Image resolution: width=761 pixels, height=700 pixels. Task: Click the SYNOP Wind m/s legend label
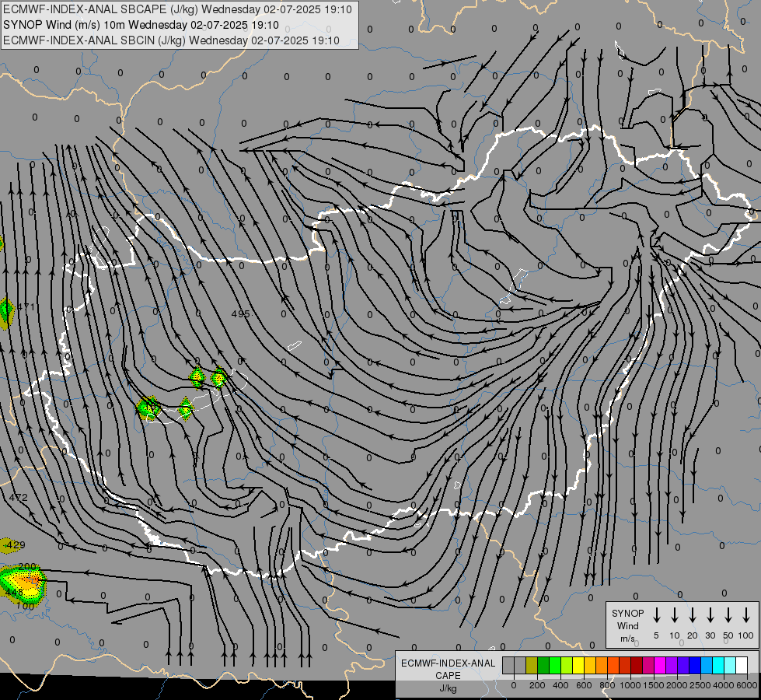pos(627,625)
